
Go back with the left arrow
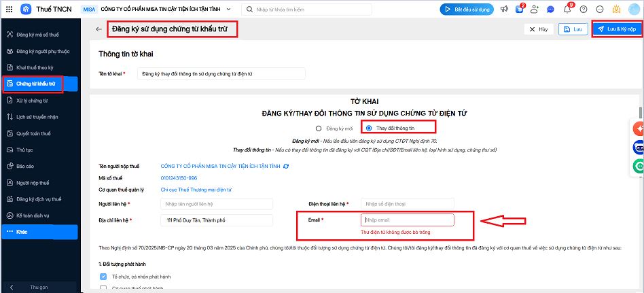[x=98, y=30]
